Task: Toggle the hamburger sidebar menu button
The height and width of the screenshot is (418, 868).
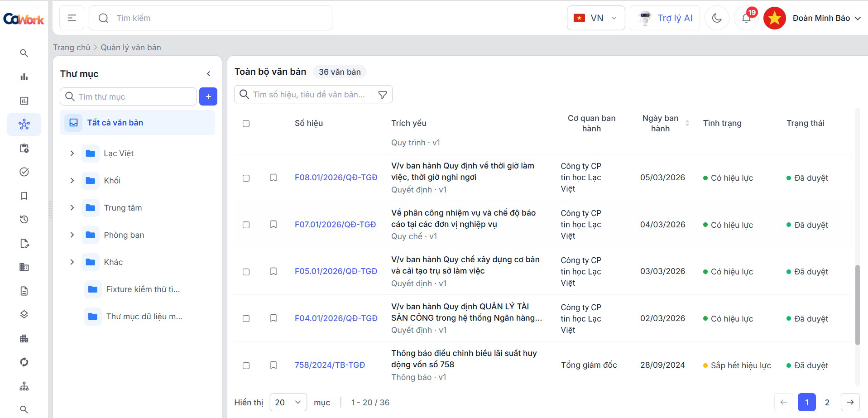Action: (72, 18)
